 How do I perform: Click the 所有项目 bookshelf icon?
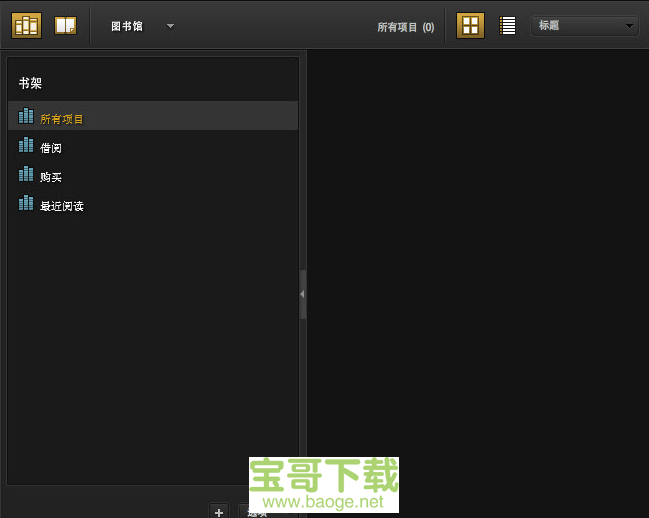pos(26,116)
